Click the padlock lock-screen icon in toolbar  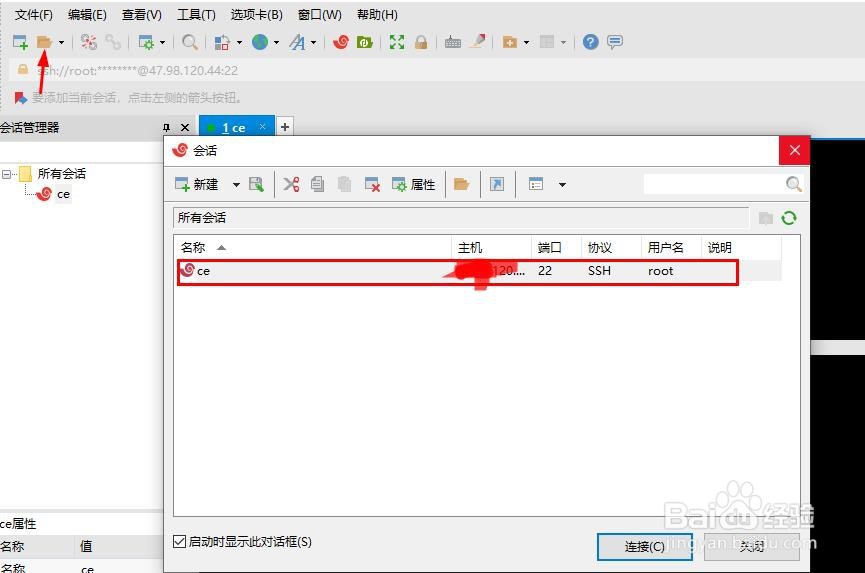[x=421, y=42]
